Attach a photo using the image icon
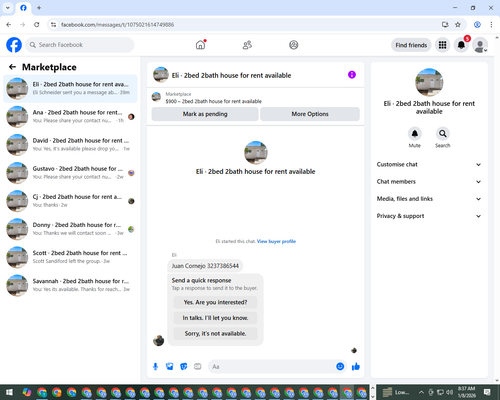Image resolution: width=500 pixels, height=400 pixels. coord(170,367)
